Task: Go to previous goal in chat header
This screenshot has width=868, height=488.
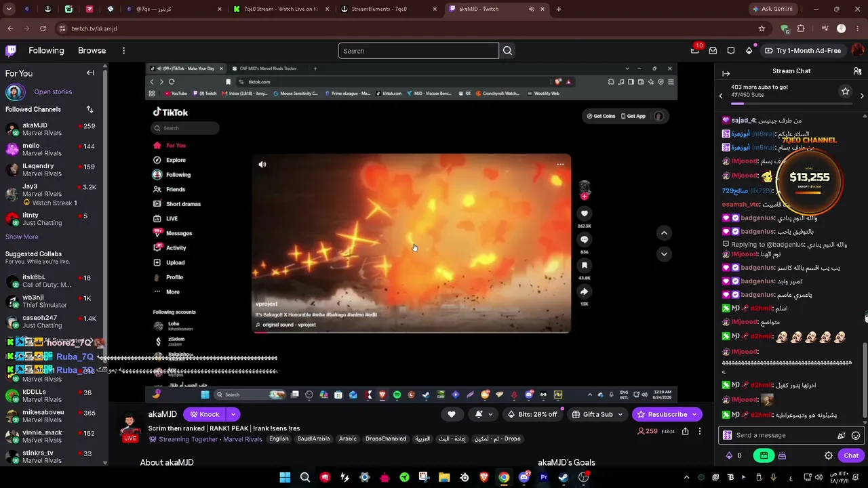Action: (x=721, y=96)
